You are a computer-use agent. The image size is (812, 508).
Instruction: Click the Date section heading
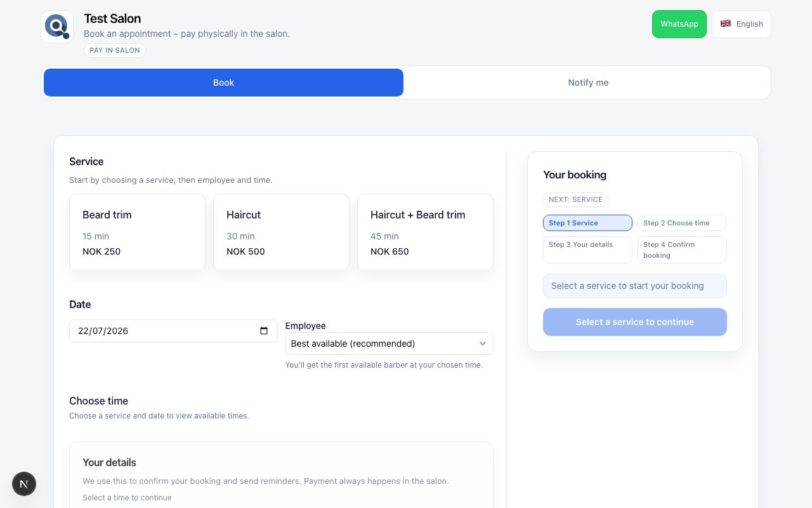pyautogui.click(x=80, y=304)
